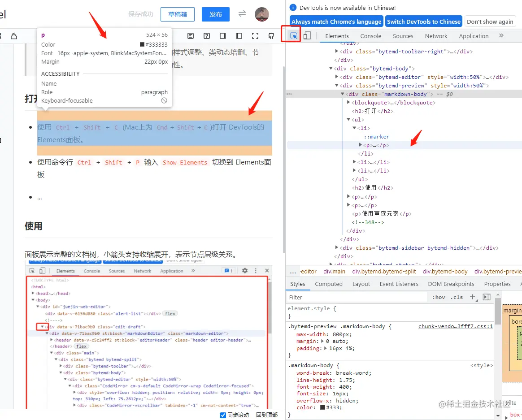The width and height of the screenshot is (522, 420).
Task: Open the chunk-vendo…3fff7.css:1 source link
Action: (x=456, y=326)
